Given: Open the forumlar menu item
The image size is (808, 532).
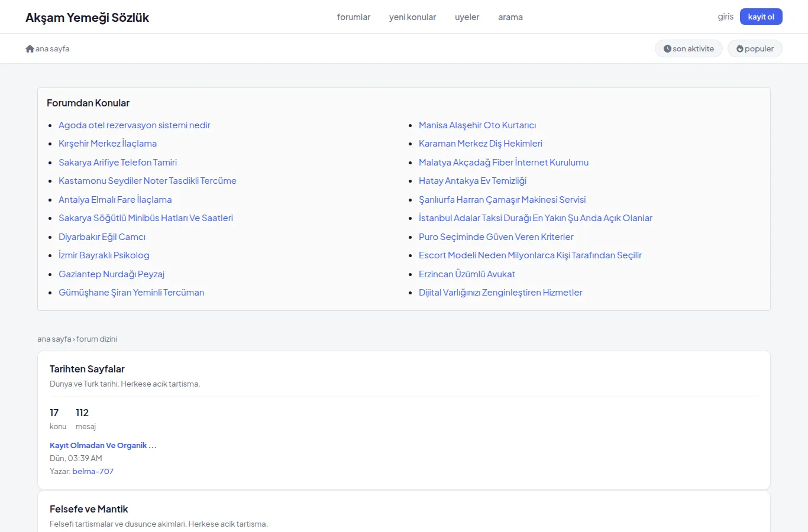Looking at the screenshot, I should click(x=354, y=17).
